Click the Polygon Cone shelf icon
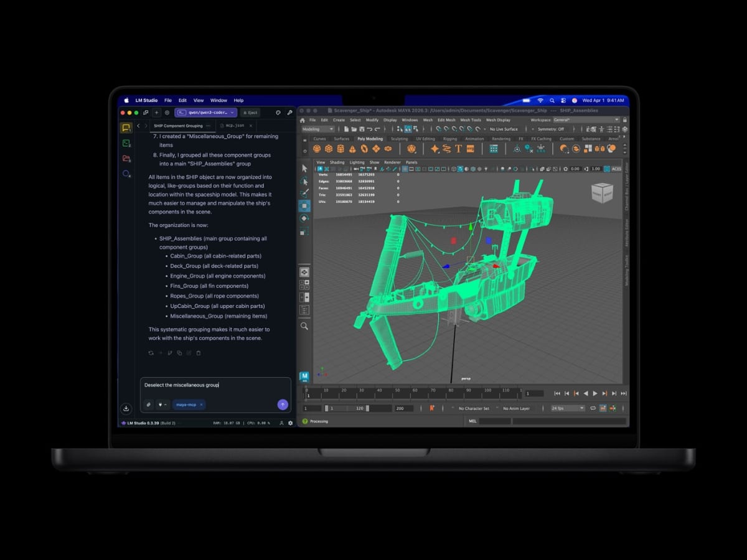 (x=352, y=149)
